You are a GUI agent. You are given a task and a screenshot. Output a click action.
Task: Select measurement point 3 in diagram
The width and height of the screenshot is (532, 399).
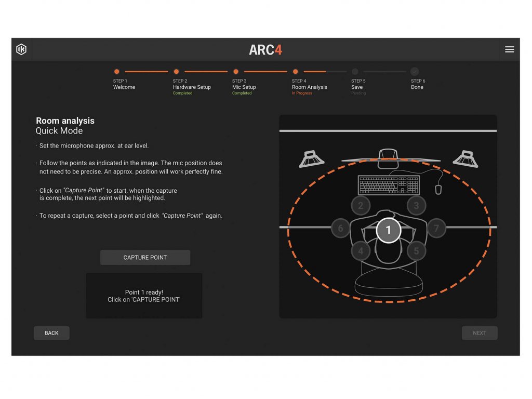click(416, 206)
